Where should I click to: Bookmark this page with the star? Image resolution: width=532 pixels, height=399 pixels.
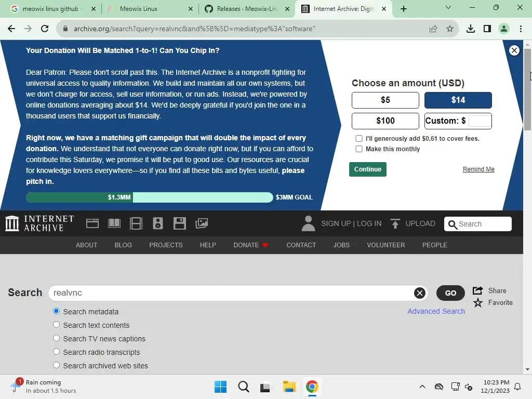pyautogui.click(x=449, y=29)
